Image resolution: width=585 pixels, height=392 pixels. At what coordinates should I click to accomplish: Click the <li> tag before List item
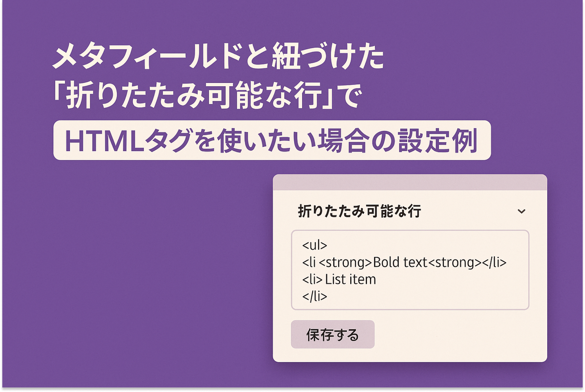pyautogui.click(x=312, y=279)
